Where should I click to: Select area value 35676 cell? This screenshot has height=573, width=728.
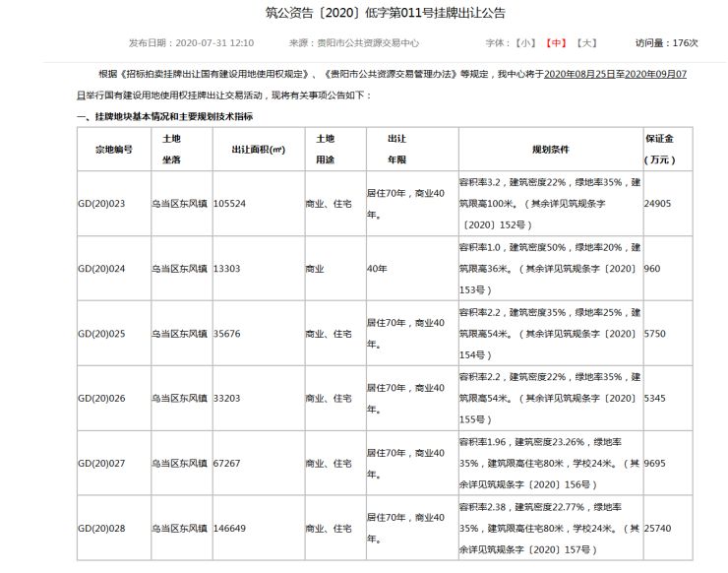pyautogui.click(x=228, y=334)
